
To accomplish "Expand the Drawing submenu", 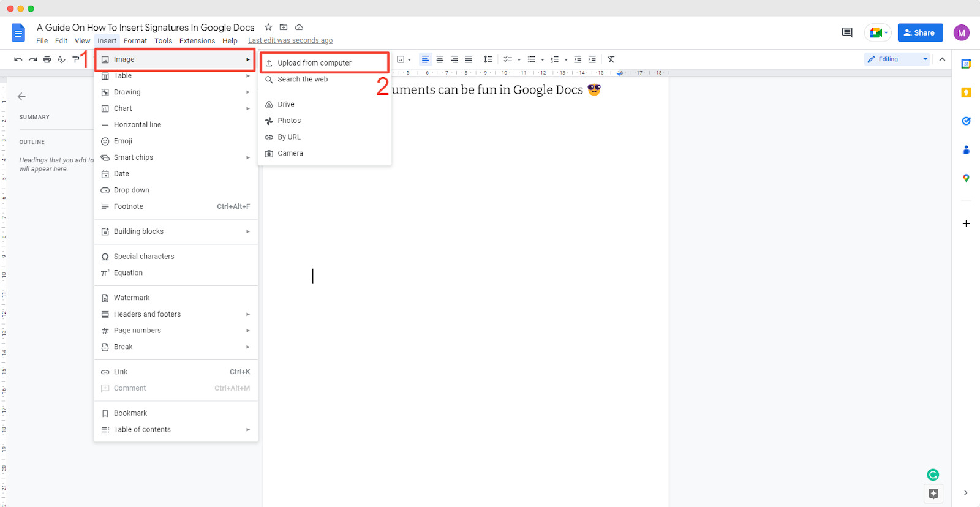I will tap(176, 92).
